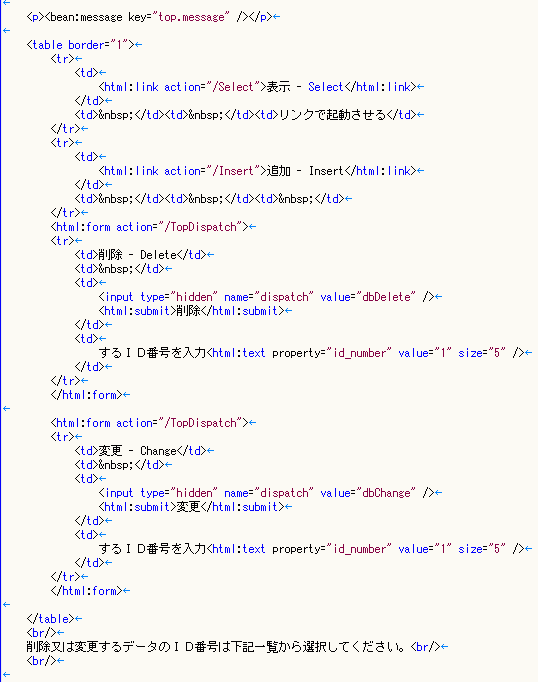The image size is (538, 682).
Task: Click the first closing /html:form tag
Action: [87, 395]
